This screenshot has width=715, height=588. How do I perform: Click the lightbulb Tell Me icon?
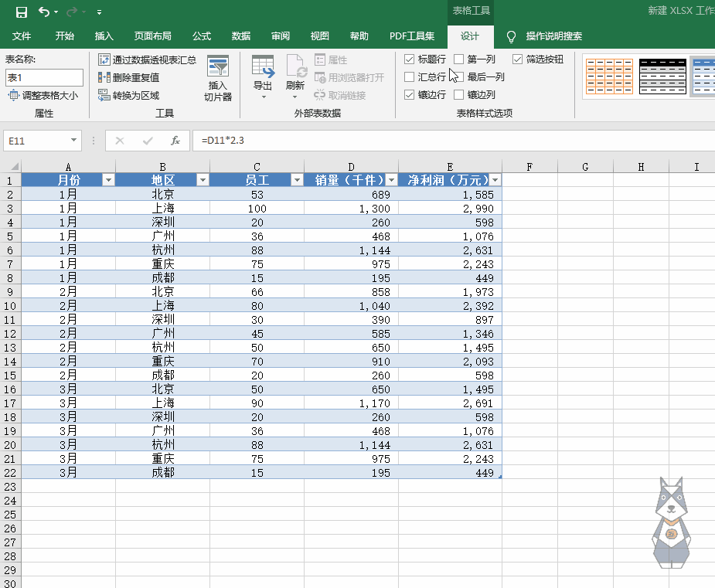coord(511,36)
